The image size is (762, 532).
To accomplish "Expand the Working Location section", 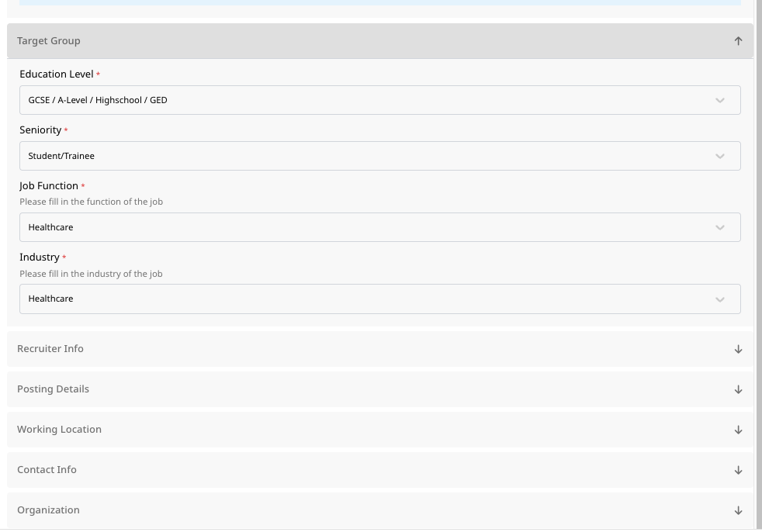I will click(x=59, y=430).
